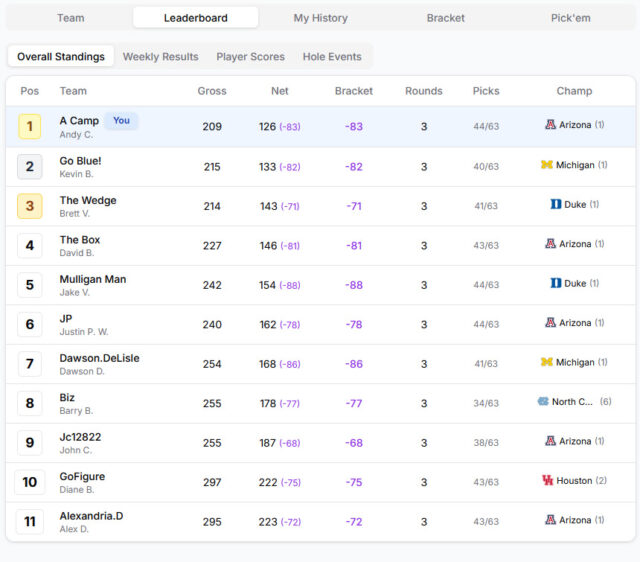Switch to My History tab
Screen dimensions: 640x562
(x=320, y=18)
